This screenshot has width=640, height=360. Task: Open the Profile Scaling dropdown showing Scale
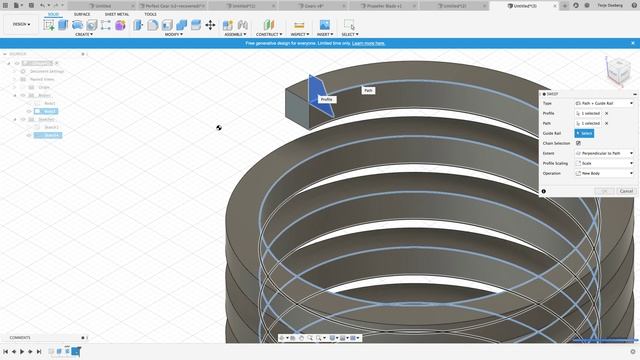tap(604, 163)
